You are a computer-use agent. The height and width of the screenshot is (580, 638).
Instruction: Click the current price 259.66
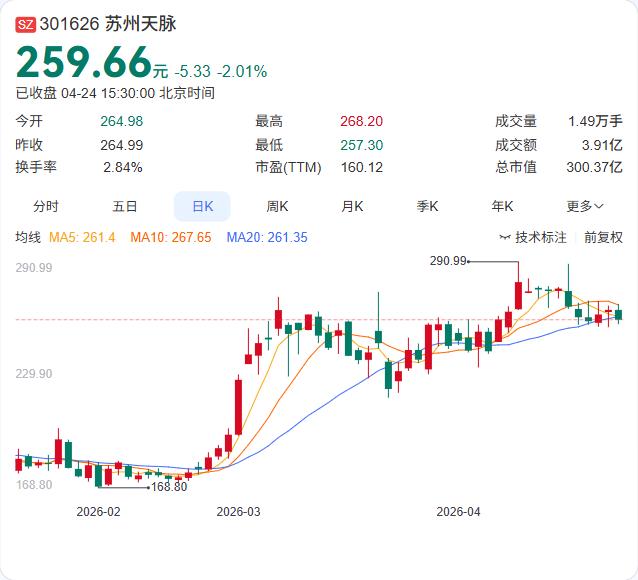(x=84, y=61)
